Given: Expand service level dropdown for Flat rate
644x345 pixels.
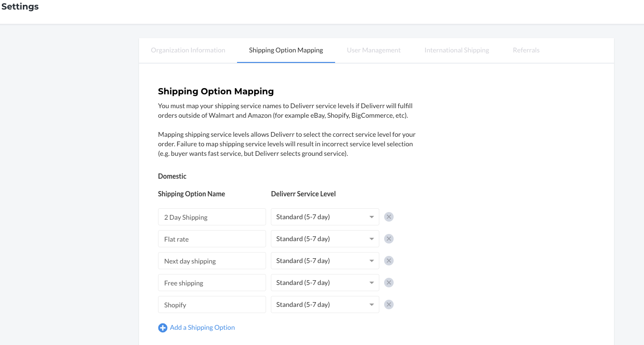Looking at the screenshot, I should pyautogui.click(x=325, y=239).
